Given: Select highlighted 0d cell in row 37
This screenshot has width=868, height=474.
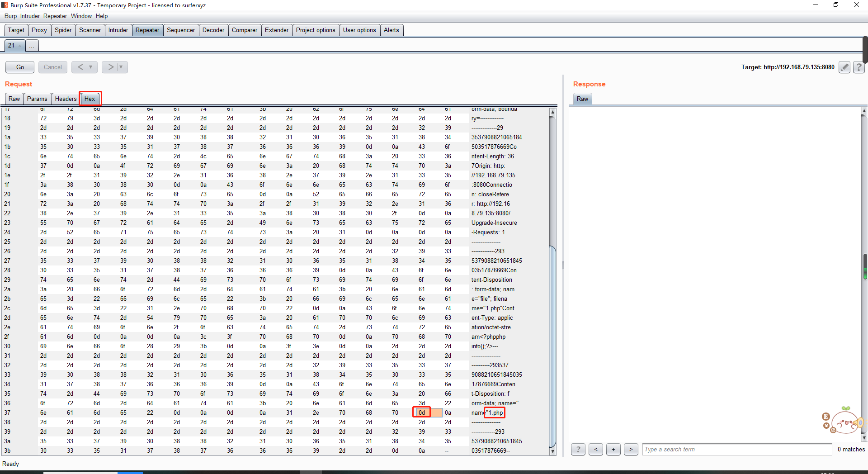Looking at the screenshot, I should point(421,412).
